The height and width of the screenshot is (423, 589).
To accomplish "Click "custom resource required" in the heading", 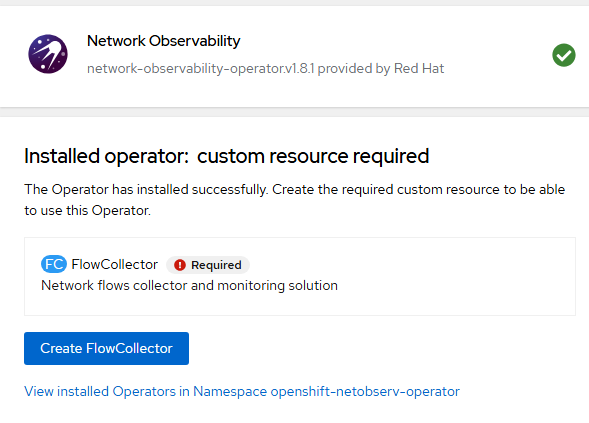I will pyautogui.click(x=313, y=156).
